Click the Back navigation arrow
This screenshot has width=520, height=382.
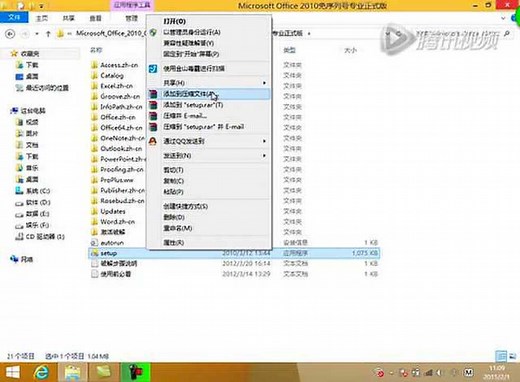(x=10, y=34)
